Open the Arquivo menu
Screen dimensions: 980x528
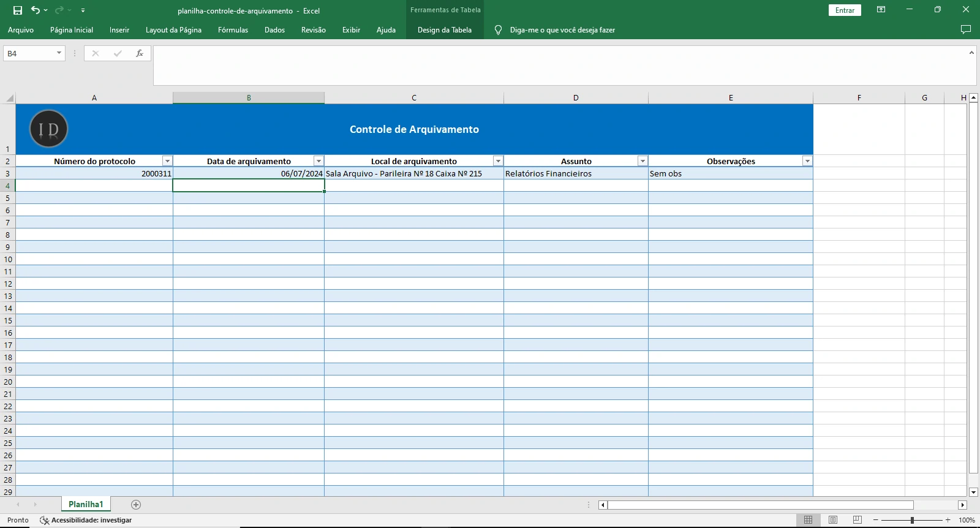21,30
